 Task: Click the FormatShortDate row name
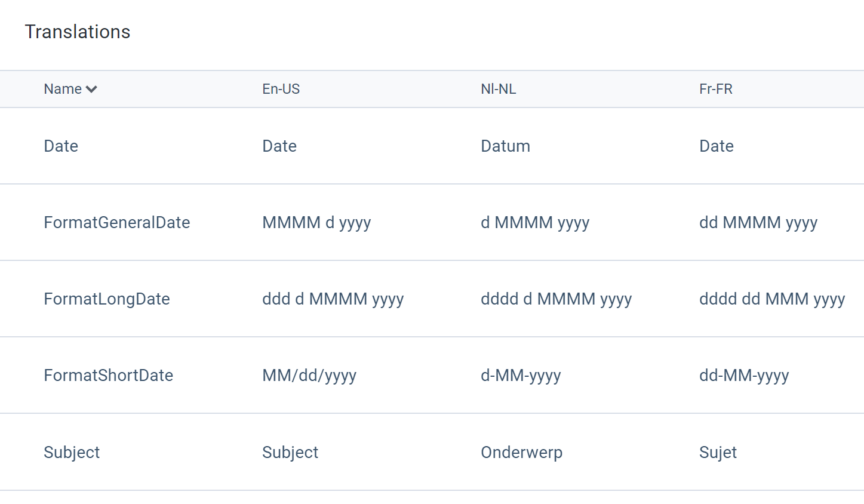pyautogui.click(x=108, y=376)
